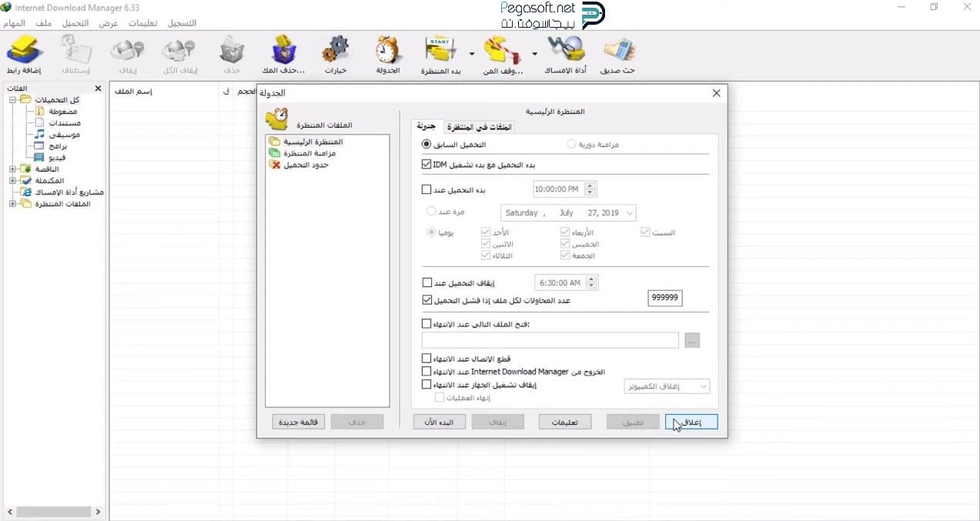Open the View (عرض) menu
This screenshot has height=521, width=980.
109,23
